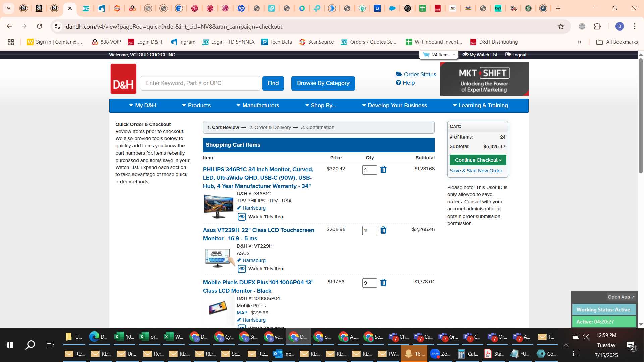Open Chrome profile avatar B
This screenshot has width=644, height=362.
pyautogui.click(x=620, y=26)
